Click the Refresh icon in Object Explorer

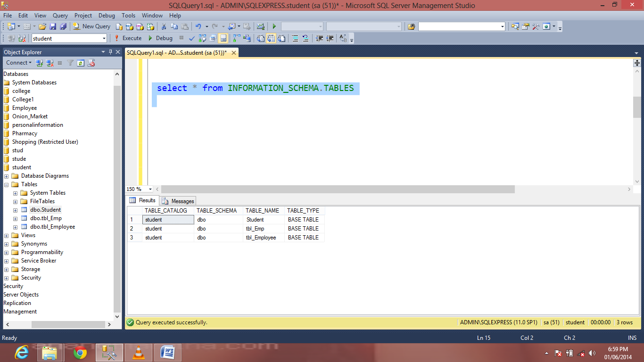point(81,62)
